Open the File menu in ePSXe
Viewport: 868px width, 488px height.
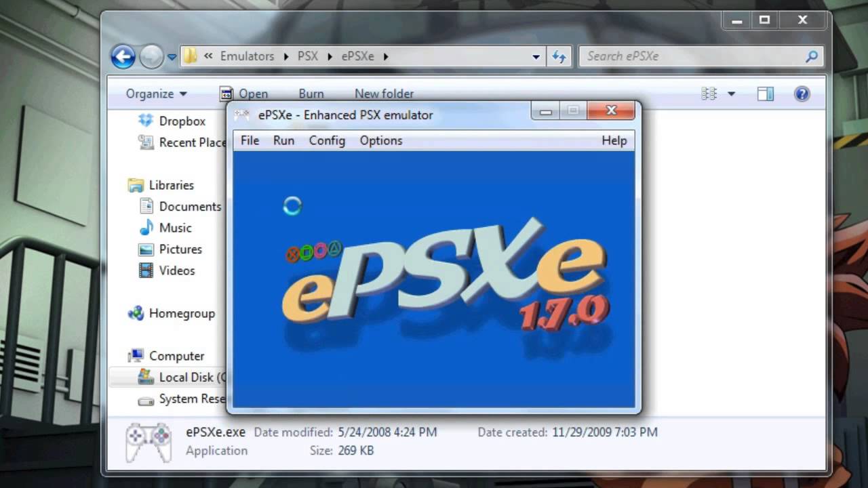[x=250, y=140]
